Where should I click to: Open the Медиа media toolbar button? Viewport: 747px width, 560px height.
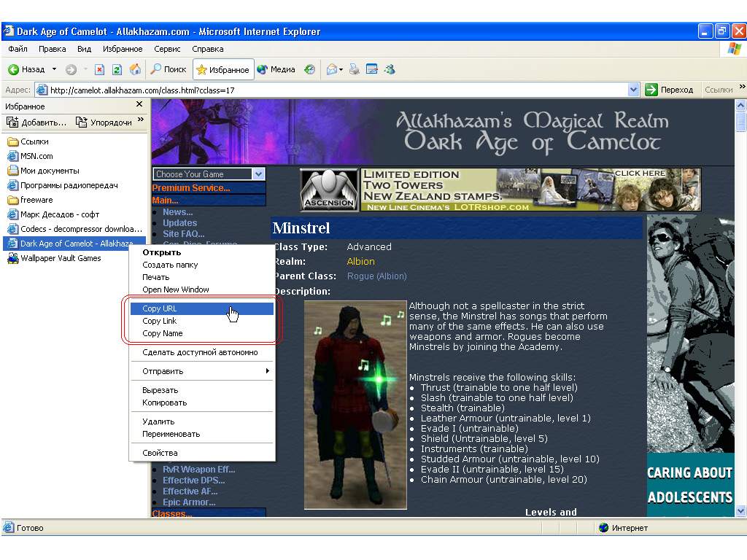coord(276,69)
